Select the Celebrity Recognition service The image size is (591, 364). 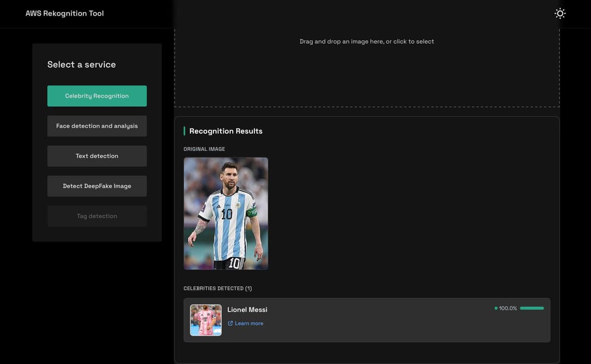click(x=97, y=96)
